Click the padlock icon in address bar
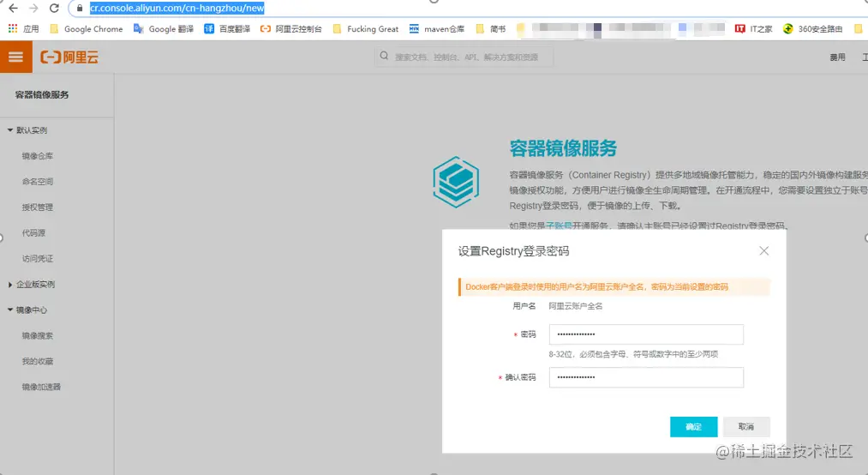 tap(80, 9)
